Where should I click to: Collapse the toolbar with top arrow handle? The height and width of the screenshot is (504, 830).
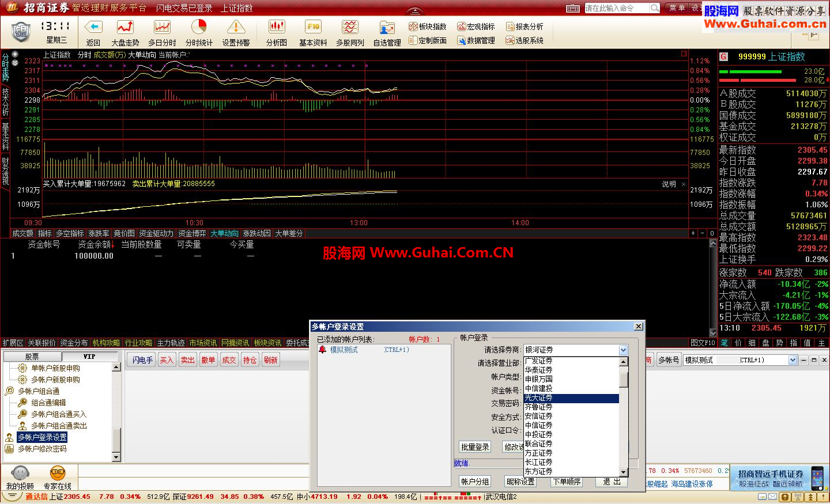(x=414, y=12)
